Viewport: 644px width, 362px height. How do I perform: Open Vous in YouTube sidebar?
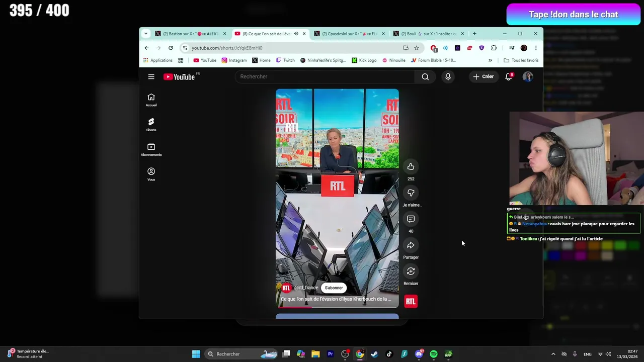(x=151, y=174)
